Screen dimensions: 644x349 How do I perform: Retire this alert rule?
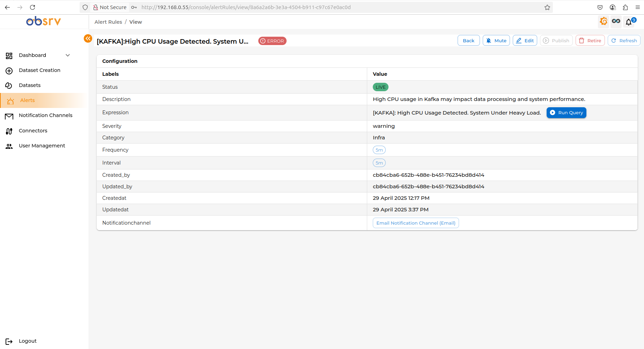click(590, 41)
